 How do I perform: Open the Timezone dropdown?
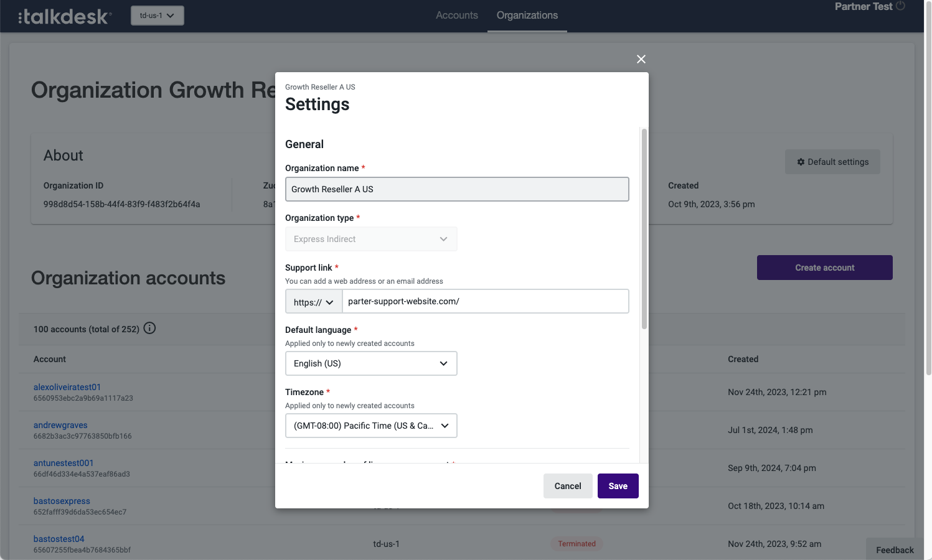click(371, 426)
